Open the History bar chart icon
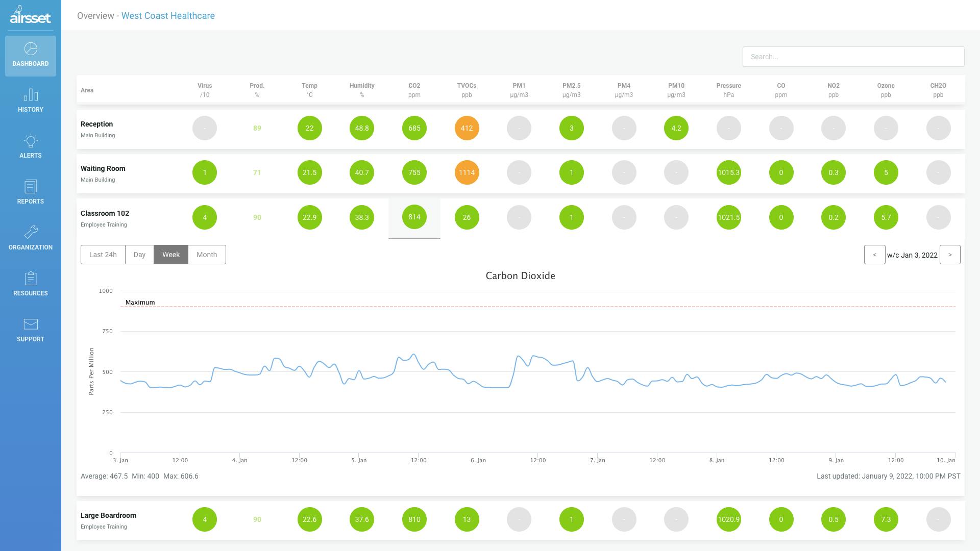 click(x=31, y=95)
